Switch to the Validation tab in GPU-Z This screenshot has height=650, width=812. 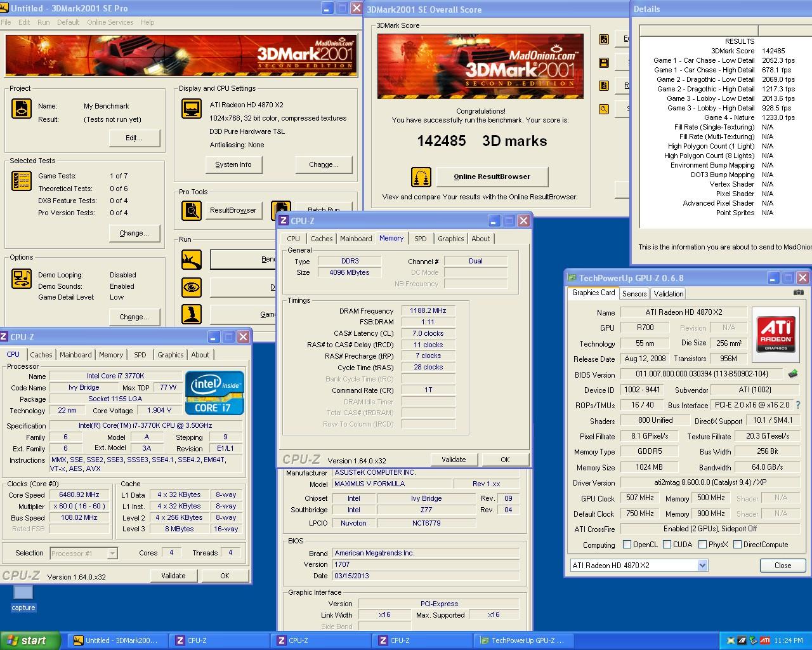[669, 294]
